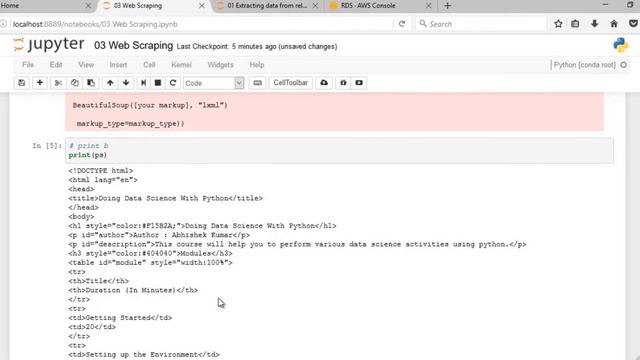Click the cloud upload toolbar icon
640x360 pixels.
pyautogui.click(x=324, y=83)
